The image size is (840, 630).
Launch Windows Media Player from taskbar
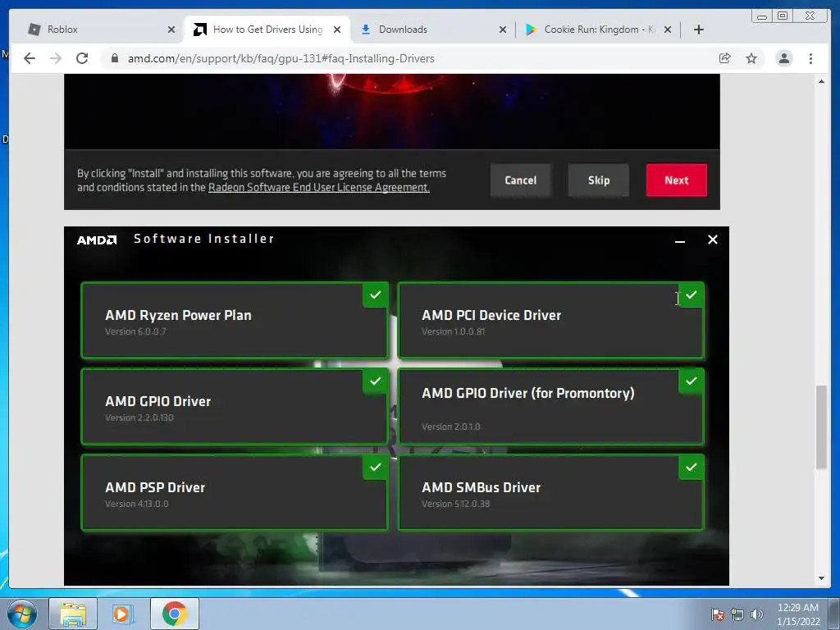click(x=123, y=614)
